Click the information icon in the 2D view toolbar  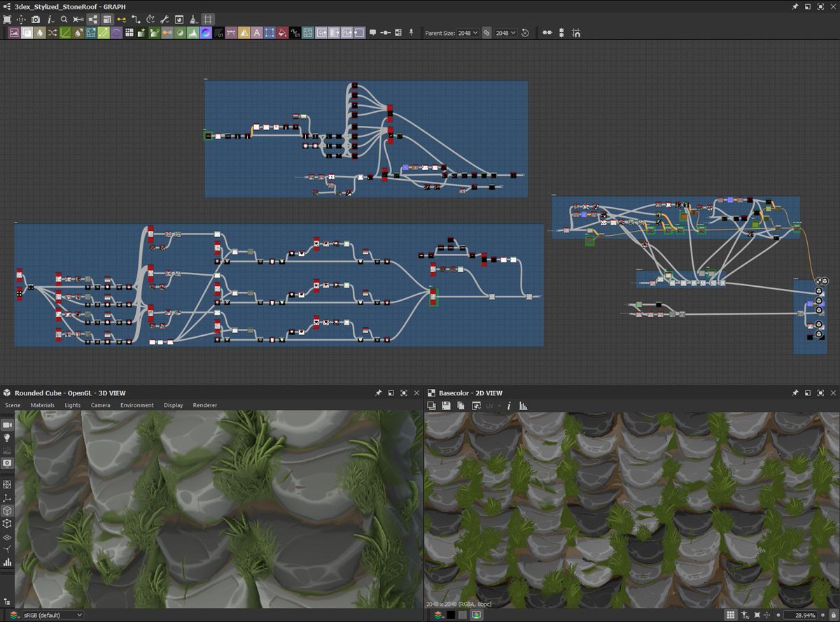(x=509, y=405)
